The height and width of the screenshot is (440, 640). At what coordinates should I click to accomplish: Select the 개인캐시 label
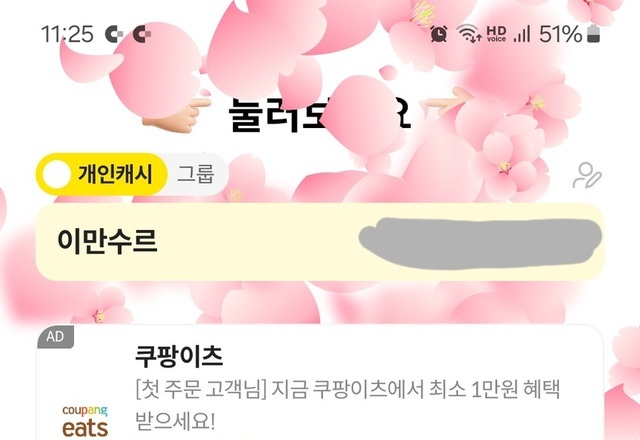pyautogui.click(x=115, y=174)
